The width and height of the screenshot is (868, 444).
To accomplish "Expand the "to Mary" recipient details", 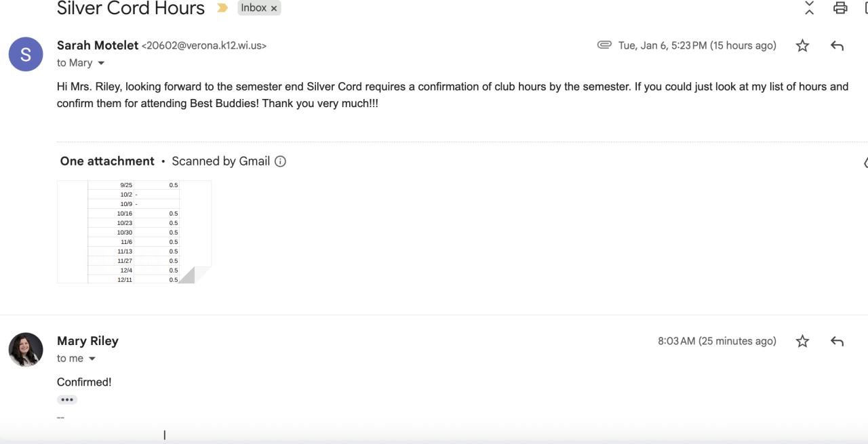I will [101, 63].
